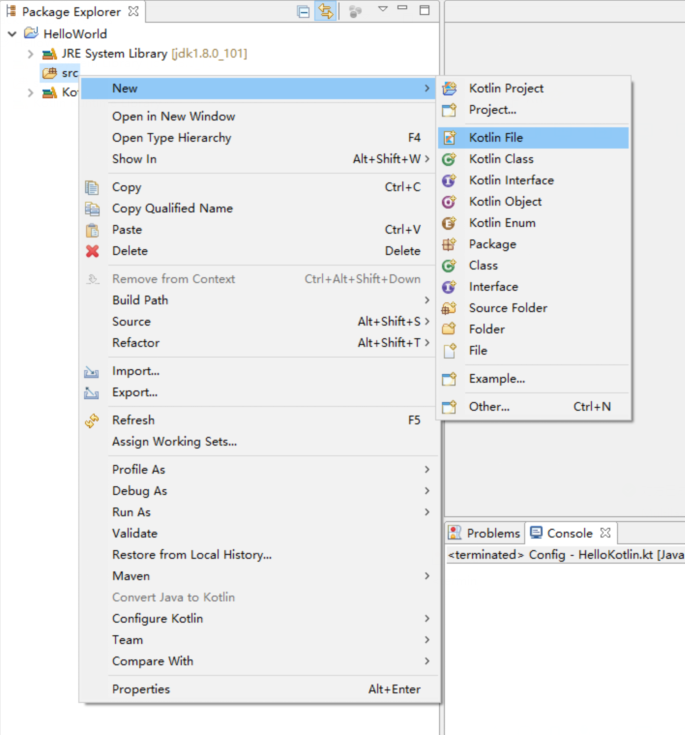
Task: Expand the Build Path submenu arrow
Action: coord(427,300)
